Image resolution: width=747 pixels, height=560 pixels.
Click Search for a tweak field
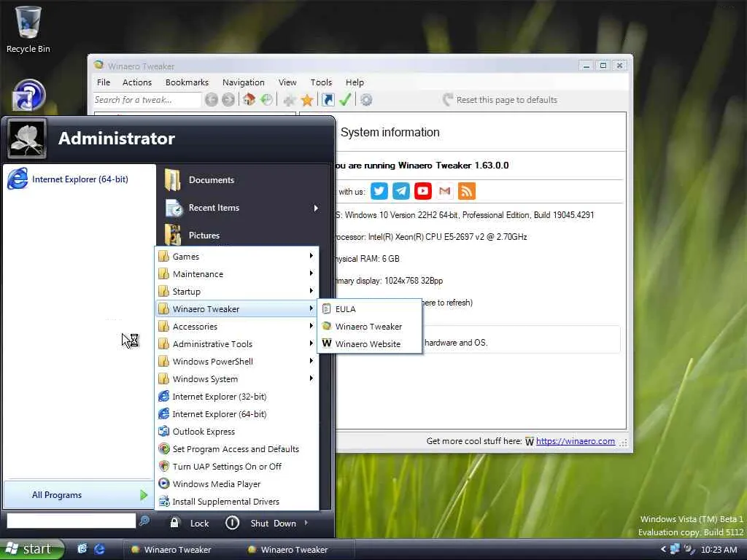tap(147, 100)
